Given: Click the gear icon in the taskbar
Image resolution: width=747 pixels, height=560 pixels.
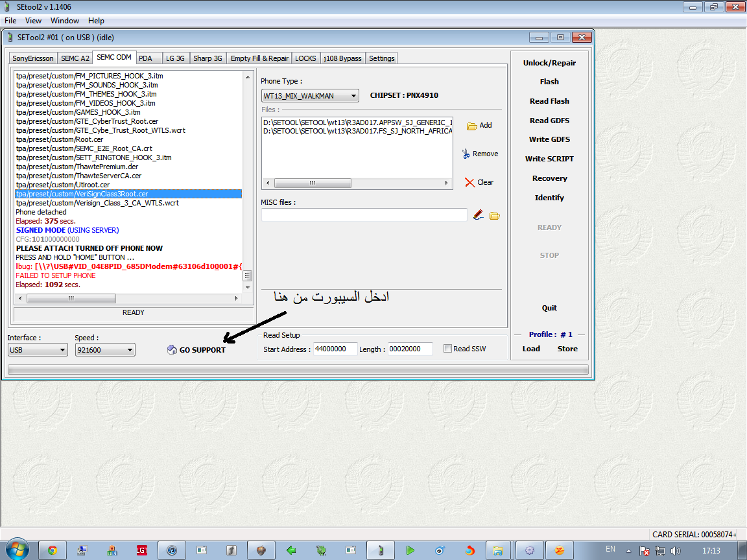Looking at the screenshot, I should (529, 550).
